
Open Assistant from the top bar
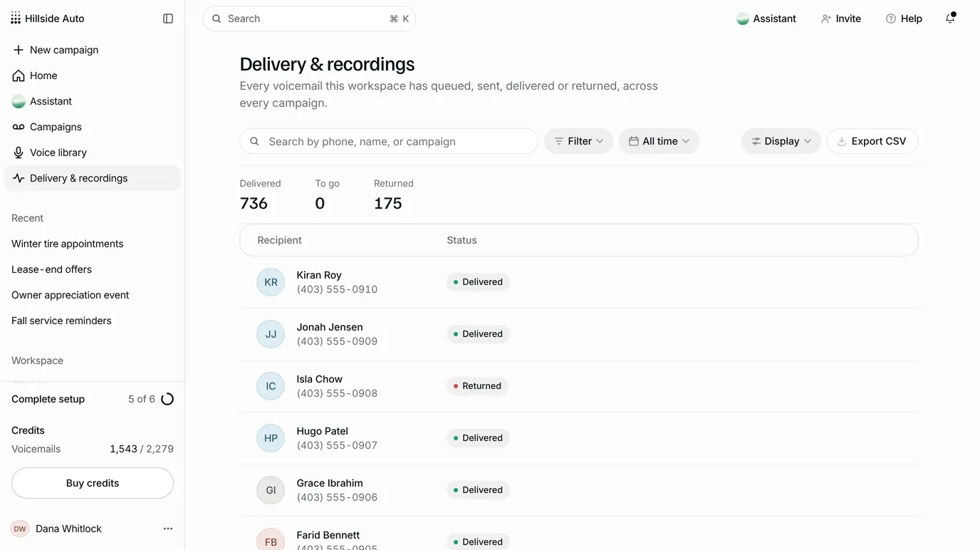point(766,19)
